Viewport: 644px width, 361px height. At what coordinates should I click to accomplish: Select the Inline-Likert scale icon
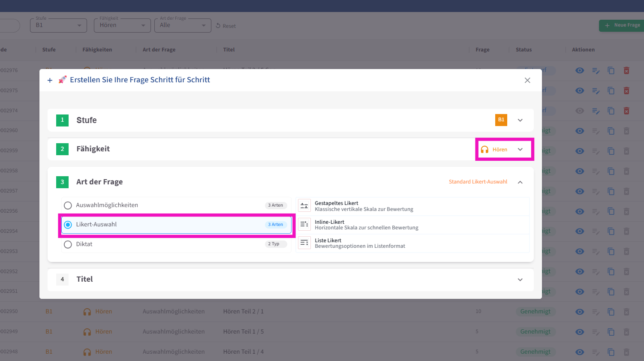click(x=304, y=224)
